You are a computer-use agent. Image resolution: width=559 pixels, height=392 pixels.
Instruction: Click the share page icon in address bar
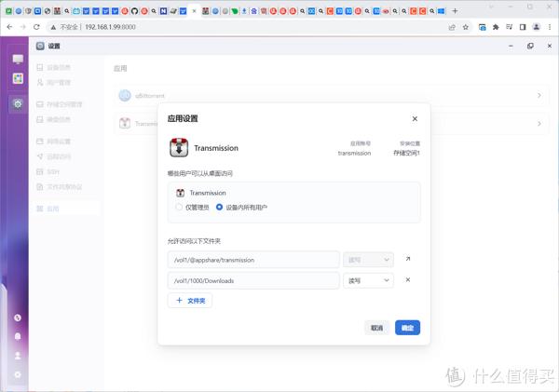(452, 27)
